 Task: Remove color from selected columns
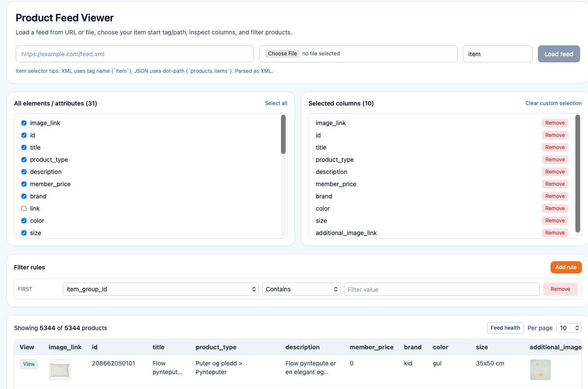555,208
